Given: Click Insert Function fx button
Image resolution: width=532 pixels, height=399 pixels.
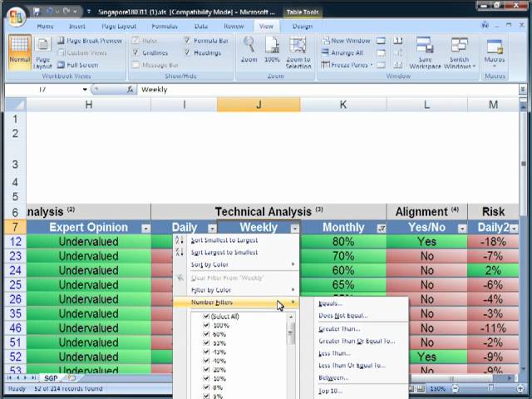Looking at the screenshot, I should tap(130, 89).
